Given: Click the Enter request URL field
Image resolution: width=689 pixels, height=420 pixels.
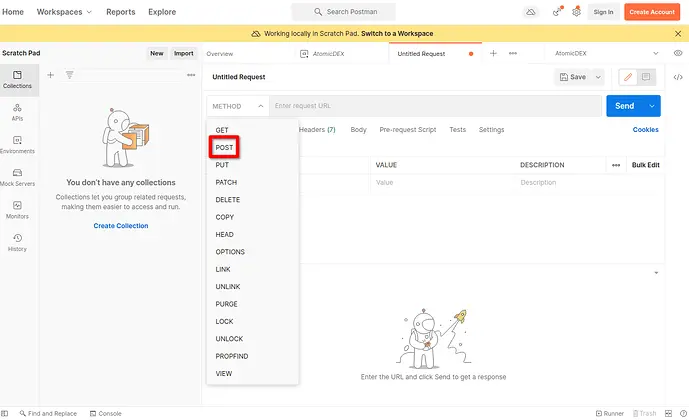Looking at the screenshot, I should tap(435, 106).
